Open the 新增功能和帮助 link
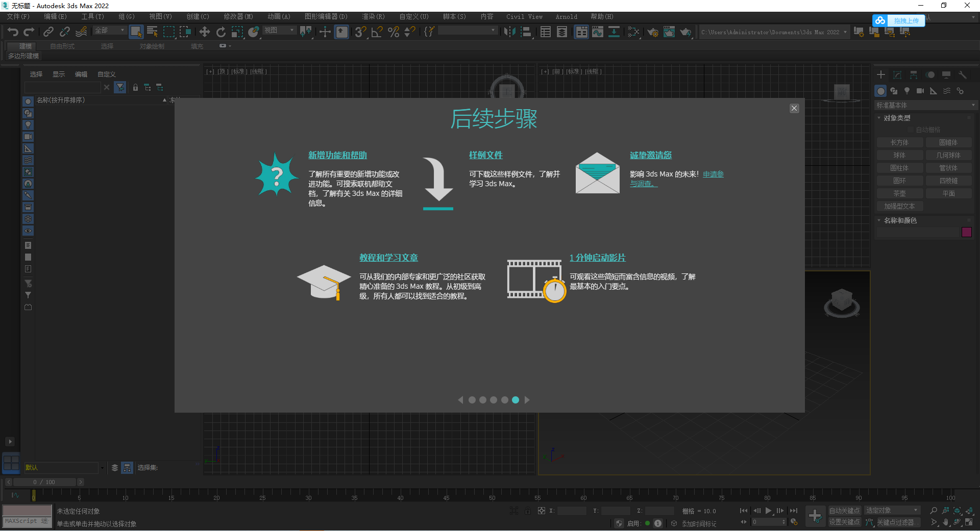The height and width of the screenshot is (531, 980). [x=337, y=155]
